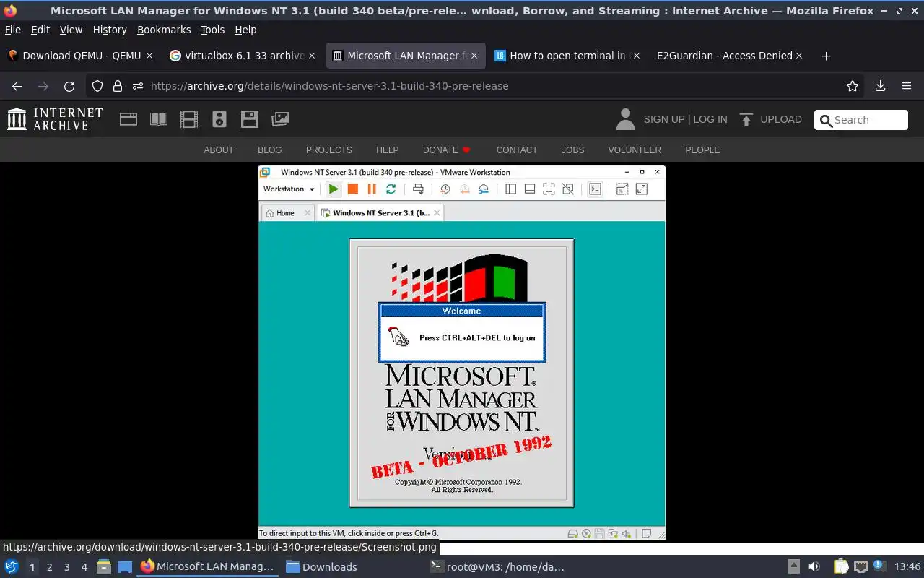924x578 pixels.
Task: Open the Help menu
Action: coord(245,30)
